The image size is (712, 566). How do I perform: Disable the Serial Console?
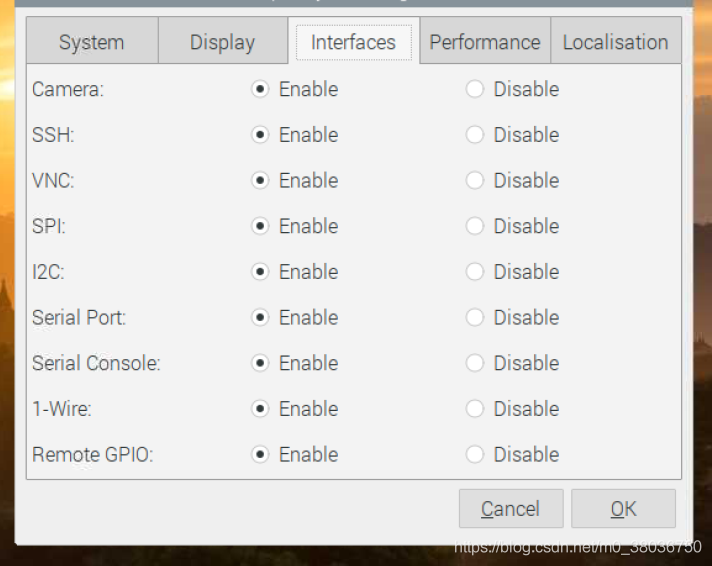point(475,363)
